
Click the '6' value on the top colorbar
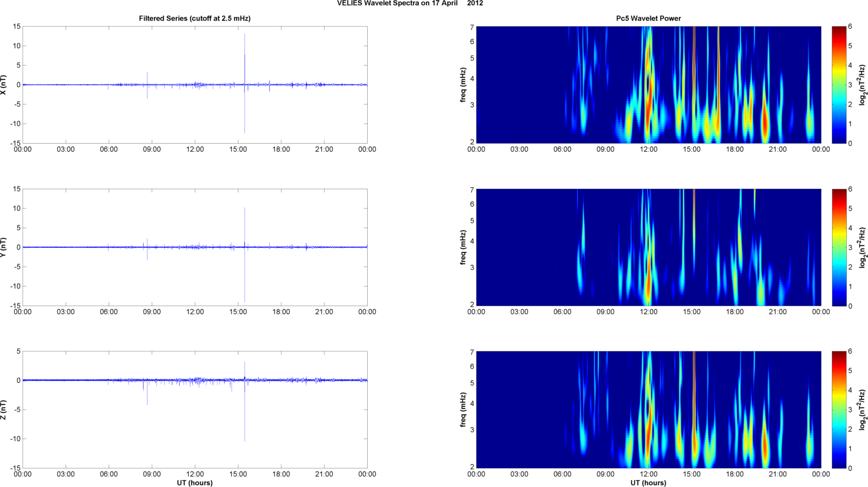(850, 26)
